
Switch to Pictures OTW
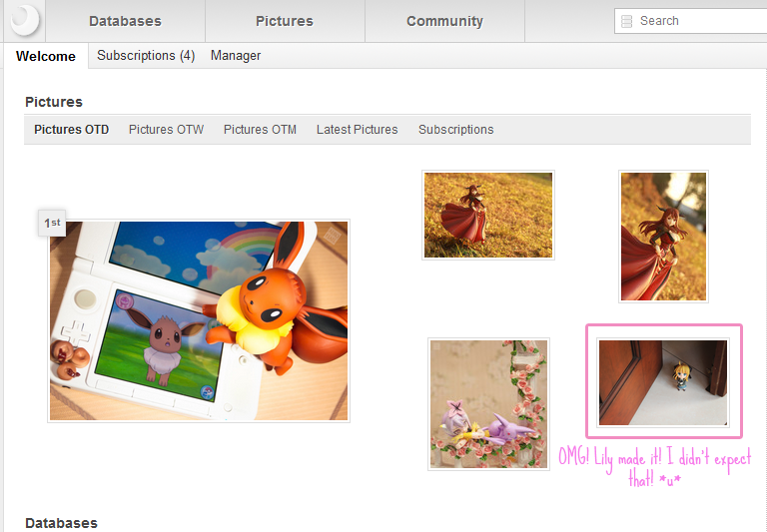(x=167, y=130)
